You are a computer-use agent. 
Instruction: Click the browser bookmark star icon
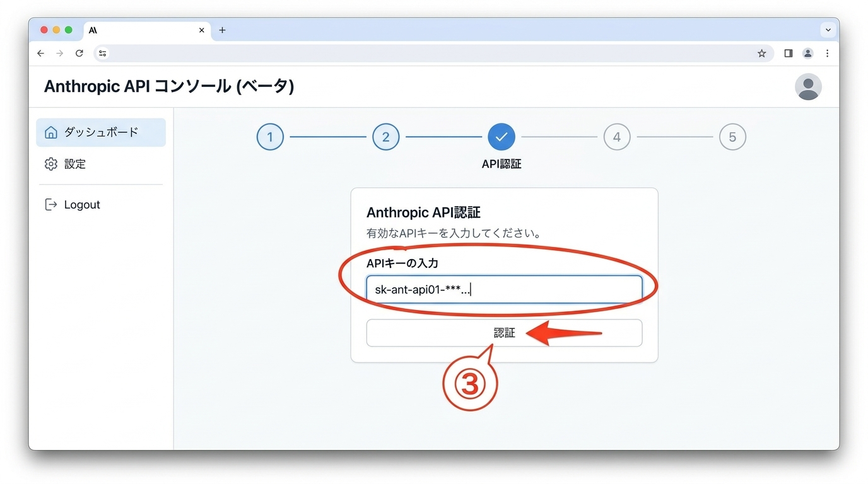click(762, 54)
